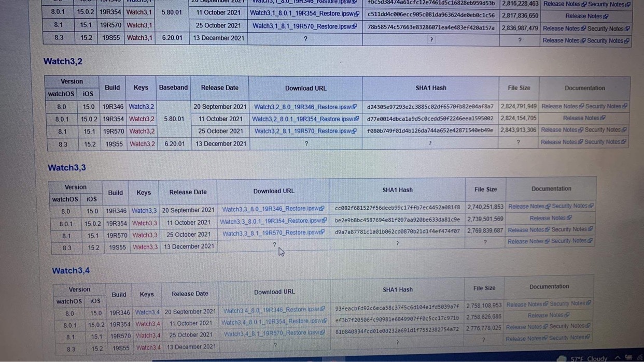Open Release Notes for watchOS 8.3 in Watch3,4 table
This screenshot has height=362, width=644.
pos(526,339)
